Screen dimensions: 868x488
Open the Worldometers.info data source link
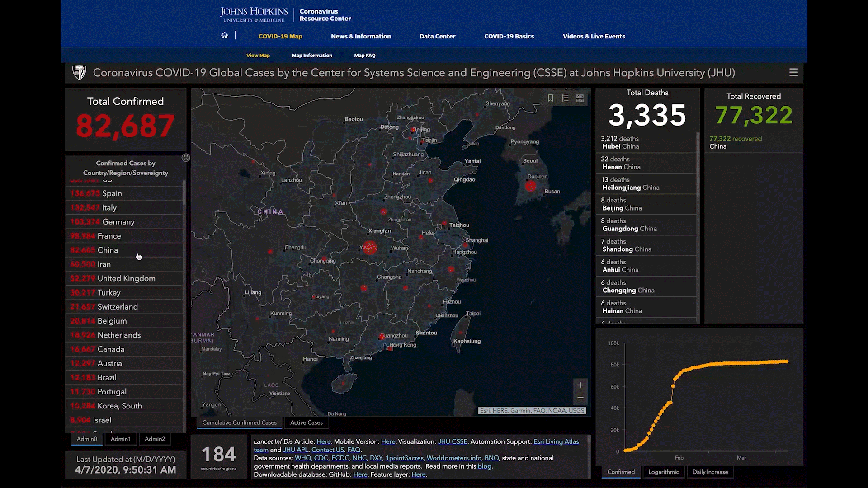(454, 458)
